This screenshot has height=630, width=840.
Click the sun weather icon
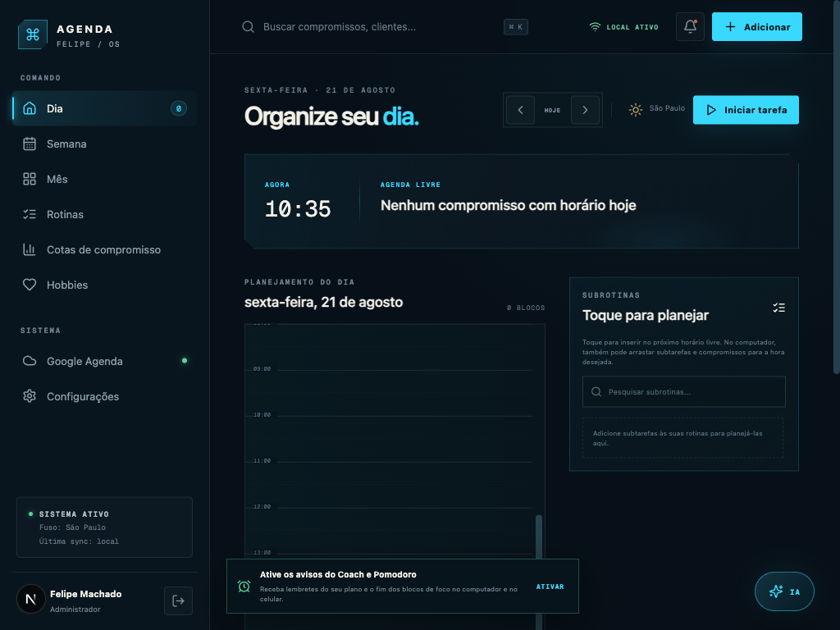pos(636,110)
